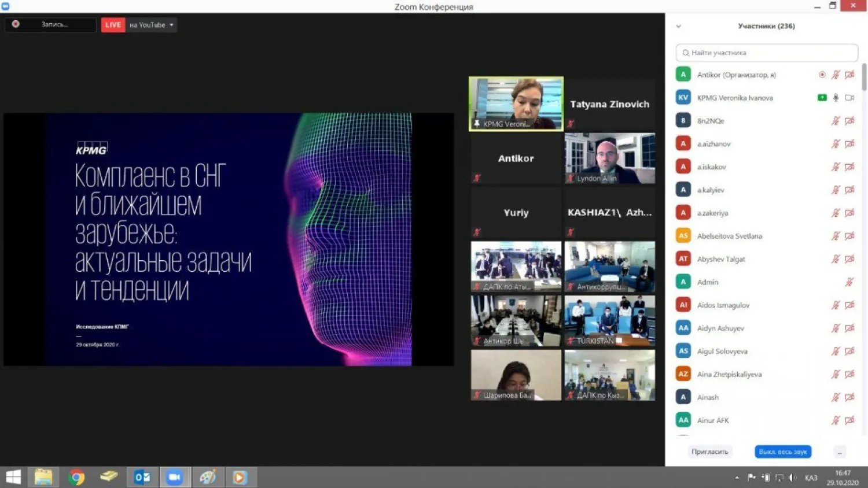Click the Windows Start button
The image size is (868, 488).
(x=13, y=477)
